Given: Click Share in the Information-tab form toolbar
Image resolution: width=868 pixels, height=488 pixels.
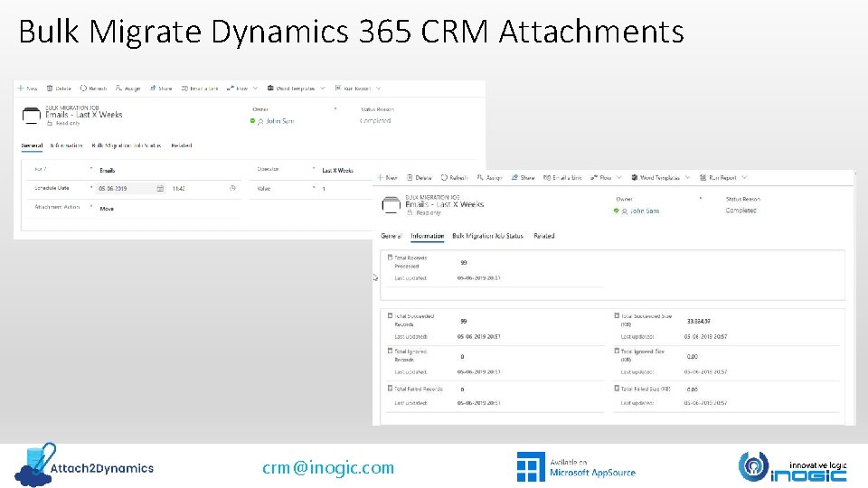Looking at the screenshot, I should click(524, 178).
